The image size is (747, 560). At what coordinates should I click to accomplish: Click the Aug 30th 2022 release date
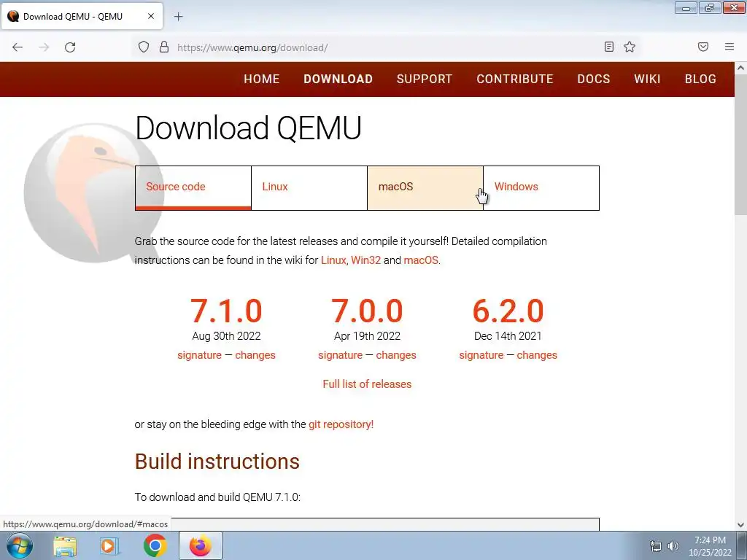point(226,336)
